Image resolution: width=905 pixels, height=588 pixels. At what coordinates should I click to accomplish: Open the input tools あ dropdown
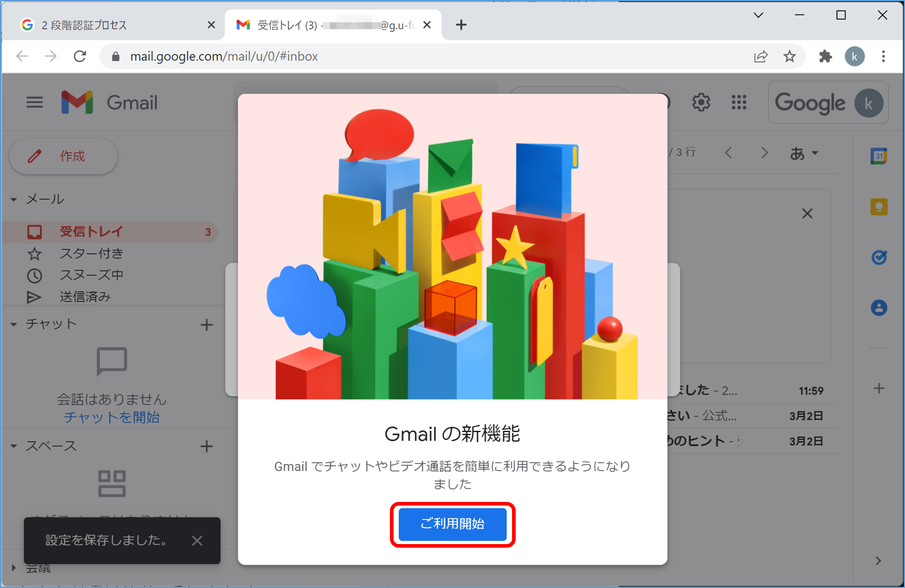[804, 153]
